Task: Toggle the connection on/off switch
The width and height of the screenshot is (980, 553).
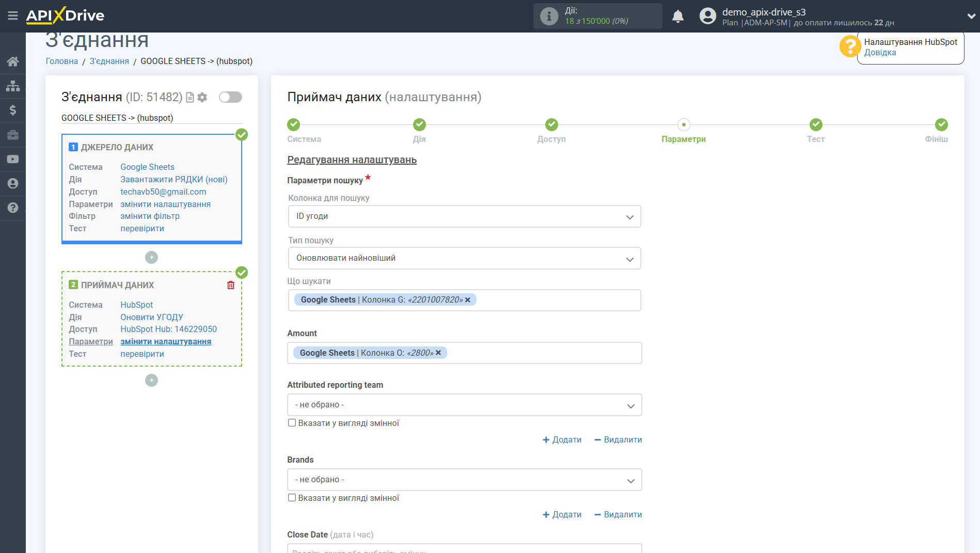Action: pos(230,97)
